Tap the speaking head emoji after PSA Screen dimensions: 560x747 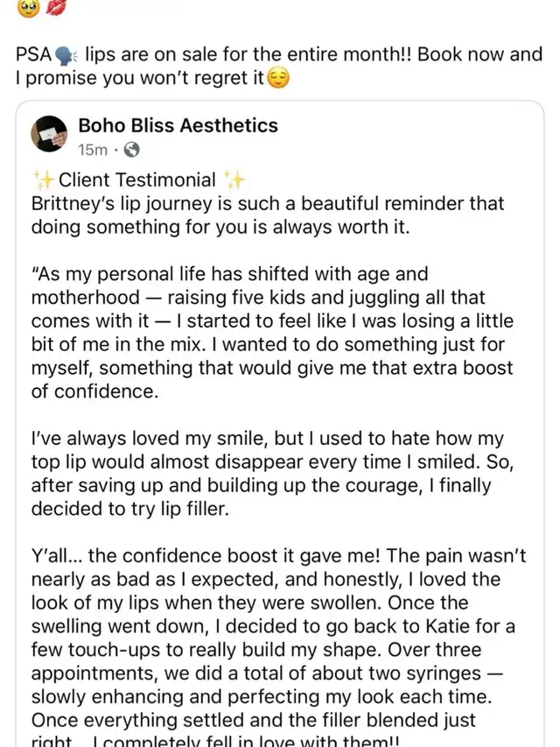coord(66,55)
